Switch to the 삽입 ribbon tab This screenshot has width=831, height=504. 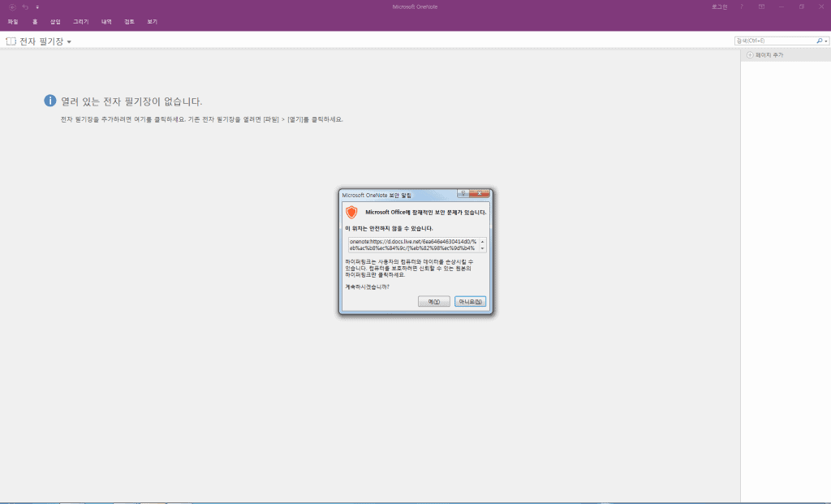click(x=55, y=22)
